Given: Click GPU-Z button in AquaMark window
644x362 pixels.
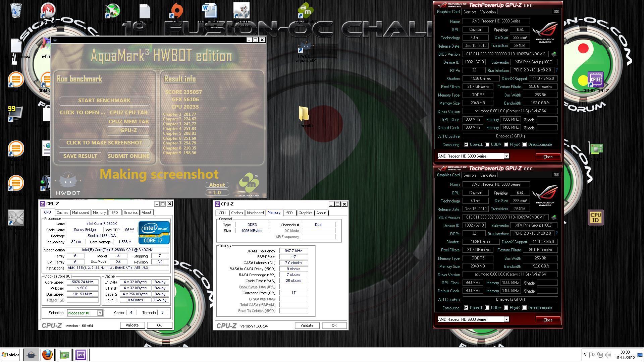Looking at the screenshot, I should [128, 130].
